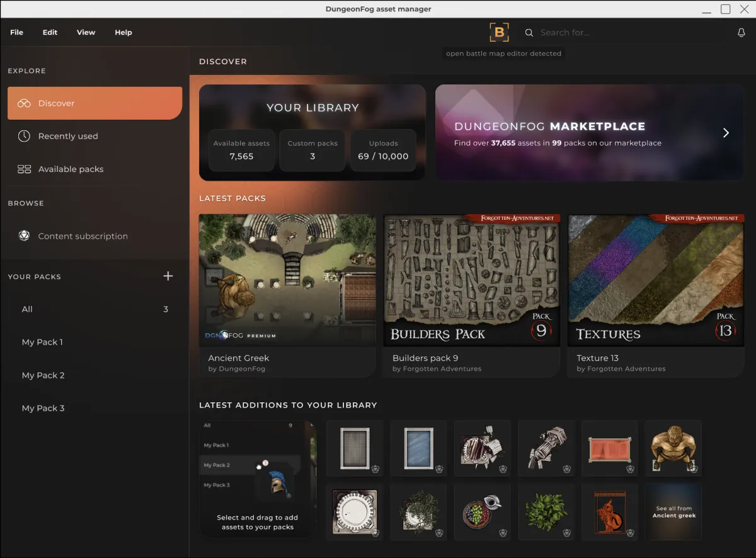
Task: Add a new pack with plus icon
Action: (168, 276)
